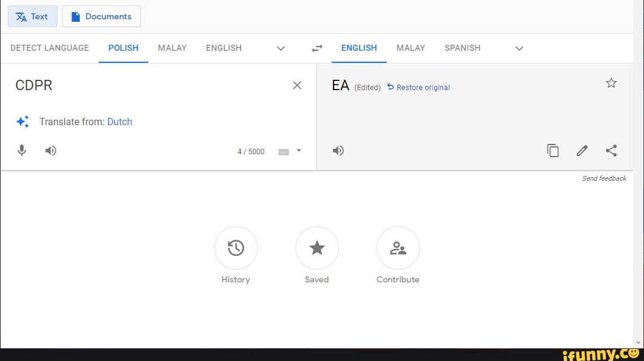
Task: Open the input tools dropdown beside the keyboard
Action: [x=298, y=151]
